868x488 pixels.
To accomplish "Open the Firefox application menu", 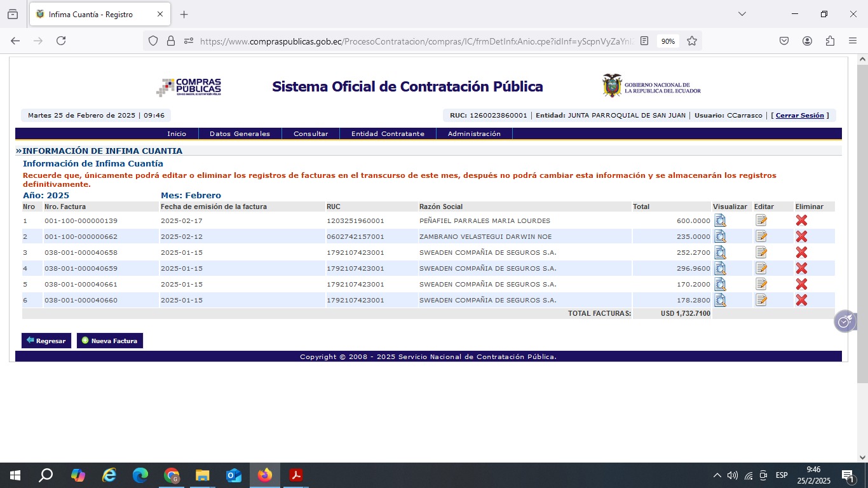I will [x=853, y=41].
